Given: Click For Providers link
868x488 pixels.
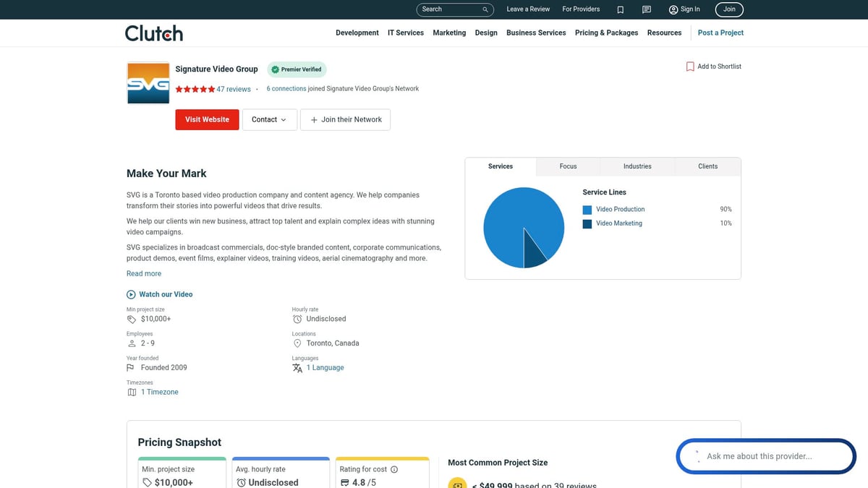Looking at the screenshot, I should coord(581,9).
